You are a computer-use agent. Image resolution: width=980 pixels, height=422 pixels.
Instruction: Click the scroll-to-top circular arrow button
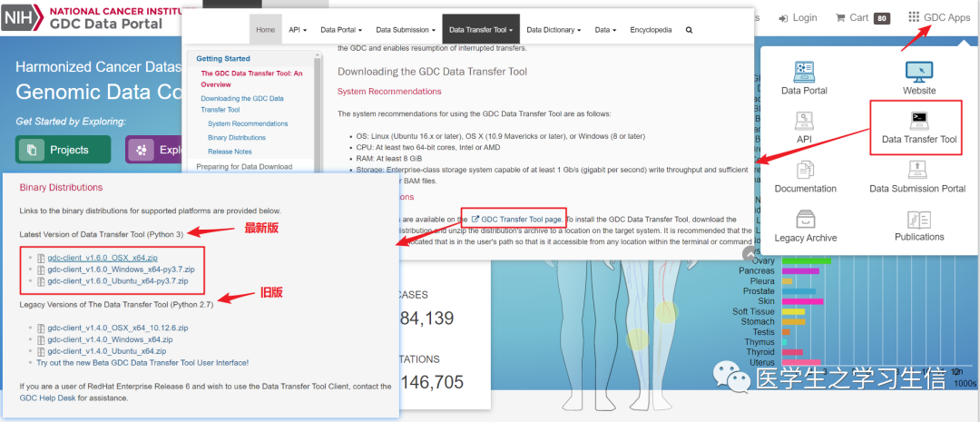pos(750,254)
